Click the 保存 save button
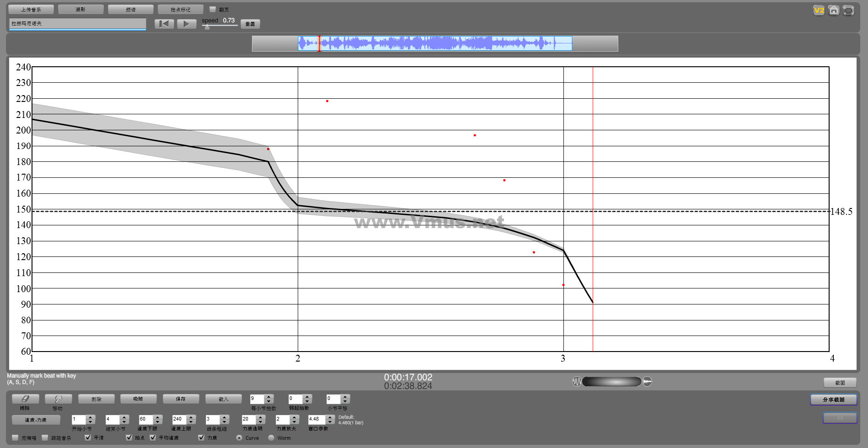Screen dimensions: 868x448 pos(181,399)
